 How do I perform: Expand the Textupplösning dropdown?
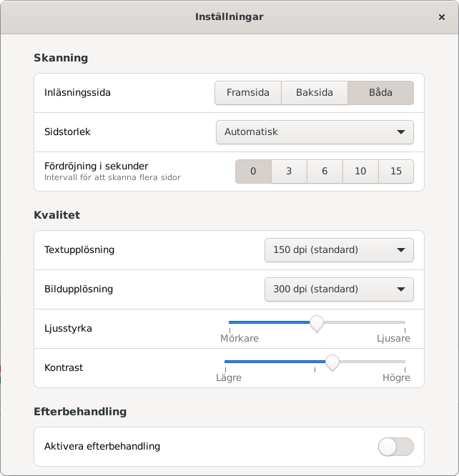(x=339, y=250)
